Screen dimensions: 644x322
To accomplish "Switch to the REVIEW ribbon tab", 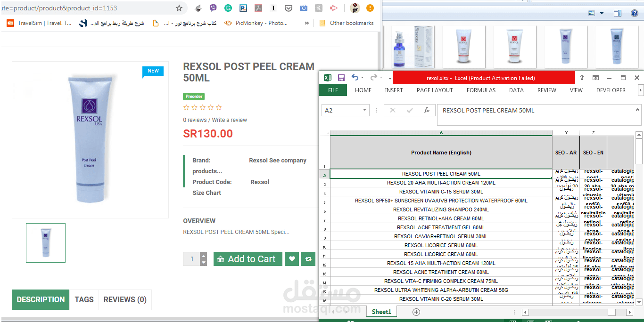I will [547, 90].
